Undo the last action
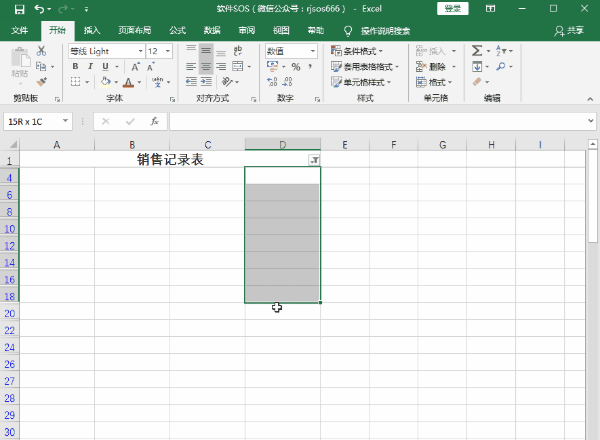 coord(39,9)
